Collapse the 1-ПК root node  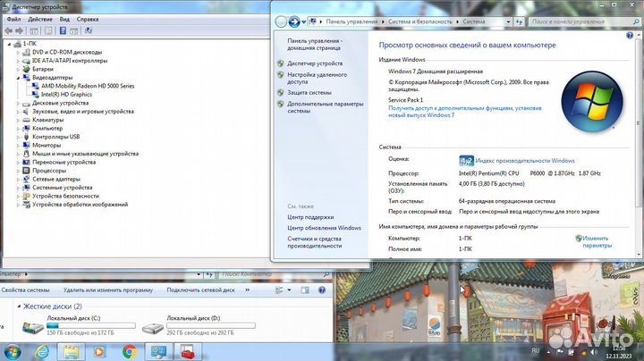point(9,44)
